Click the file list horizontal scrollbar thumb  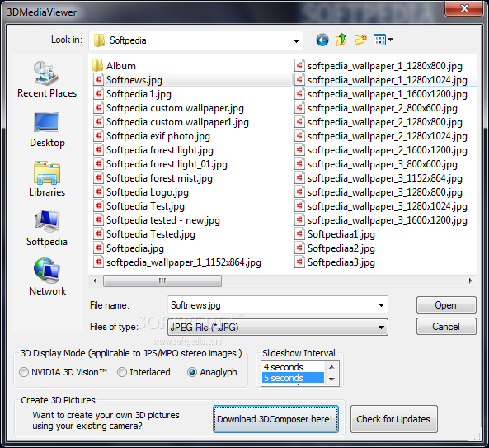[x=162, y=281]
